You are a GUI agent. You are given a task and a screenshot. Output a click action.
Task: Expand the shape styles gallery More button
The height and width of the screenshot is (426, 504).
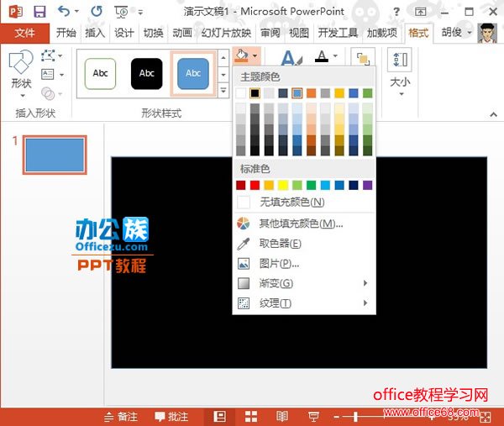(223, 91)
